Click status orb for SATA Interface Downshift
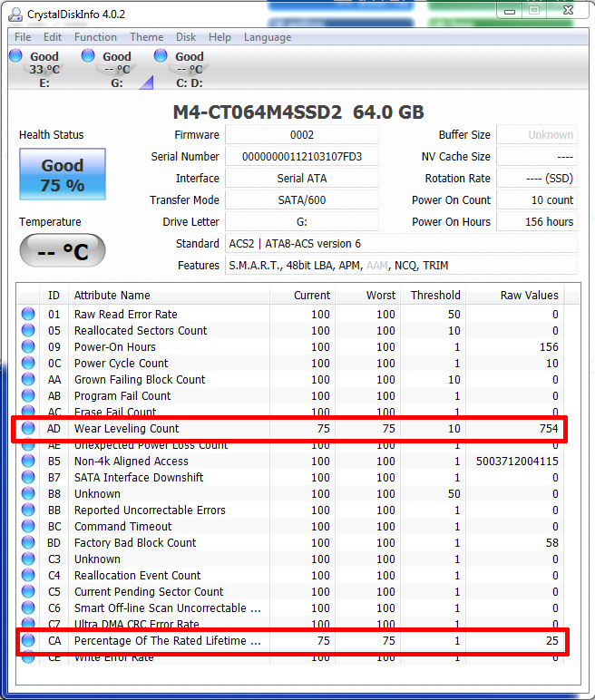 (x=28, y=477)
